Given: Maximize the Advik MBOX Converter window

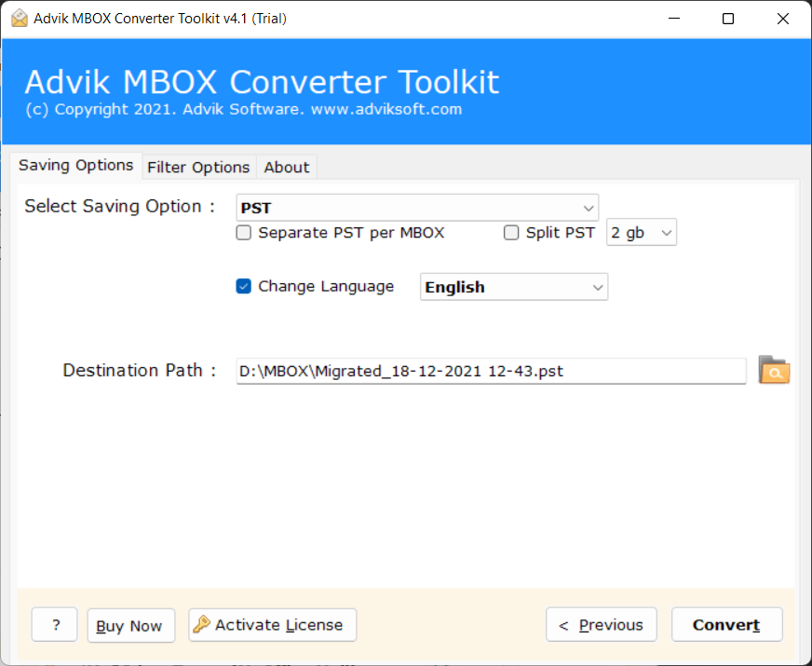Looking at the screenshot, I should coord(728,19).
